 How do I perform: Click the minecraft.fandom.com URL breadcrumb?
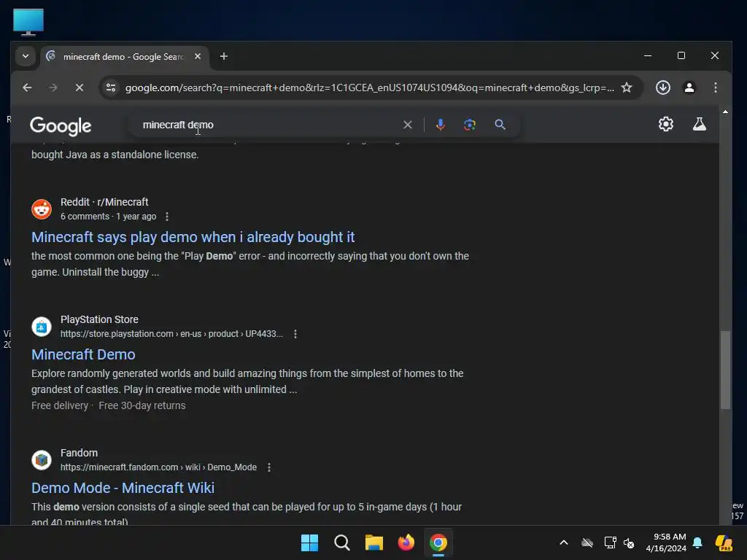pyautogui.click(x=158, y=467)
